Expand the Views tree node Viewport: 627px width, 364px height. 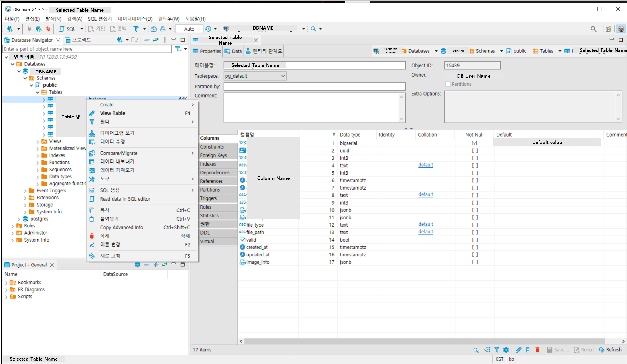click(x=38, y=141)
